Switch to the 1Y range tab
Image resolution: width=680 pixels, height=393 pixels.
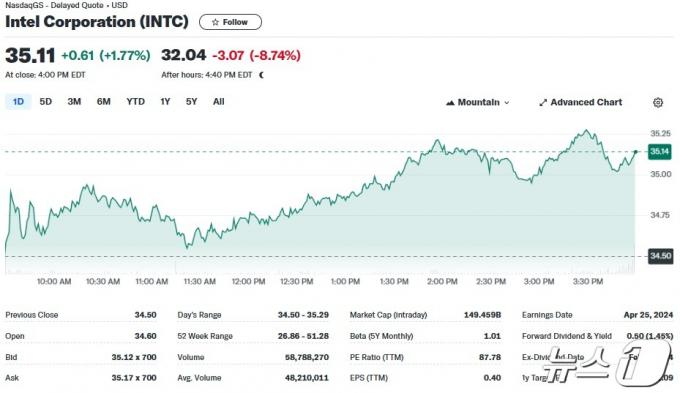[x=165, y=102]
